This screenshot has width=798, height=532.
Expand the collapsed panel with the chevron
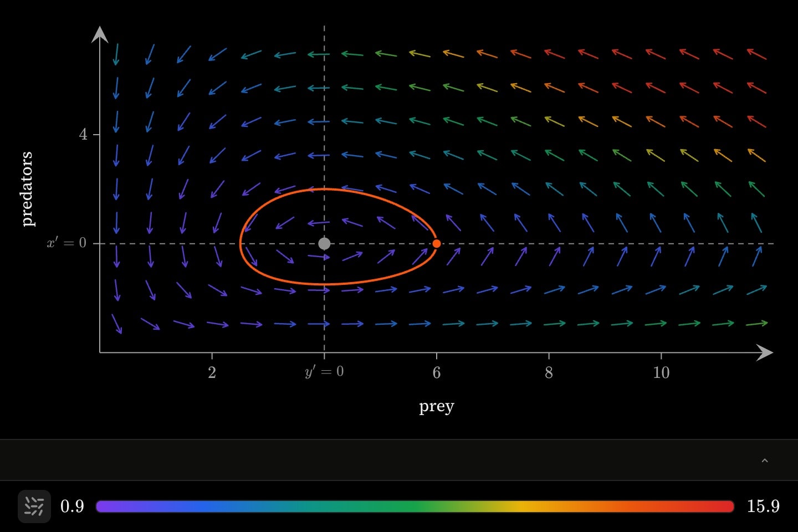[765, 461]
